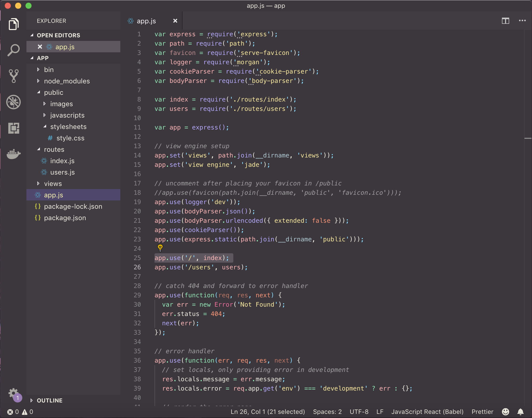The width and height of the screenshot is (532, 418).
Task: Expand the OUTLINE section
Action: [x=50, y=400]
